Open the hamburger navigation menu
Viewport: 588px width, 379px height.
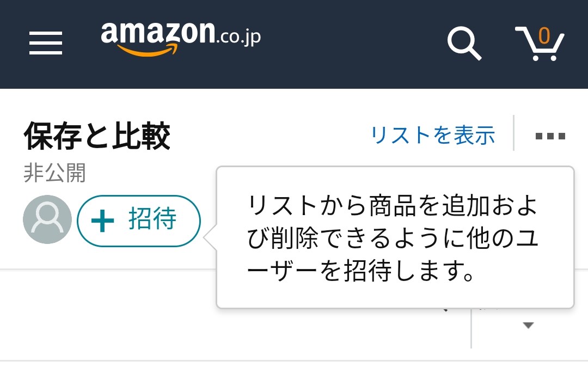(x=46, y=42)
